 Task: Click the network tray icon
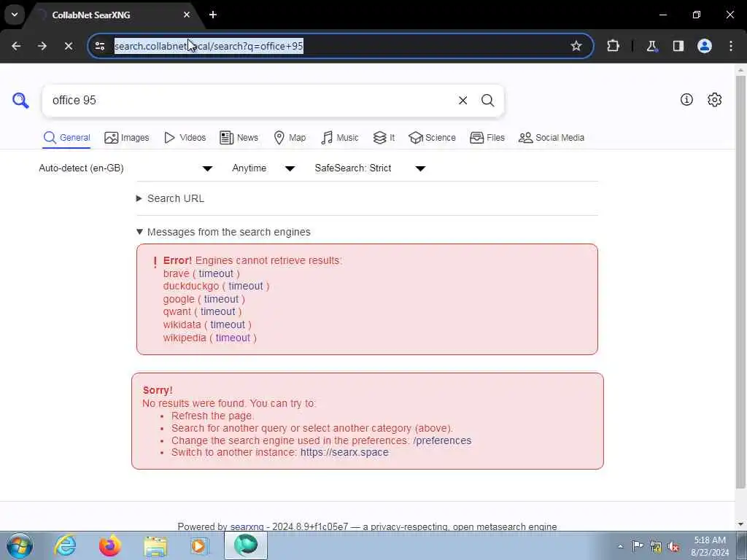coord(656,547)
